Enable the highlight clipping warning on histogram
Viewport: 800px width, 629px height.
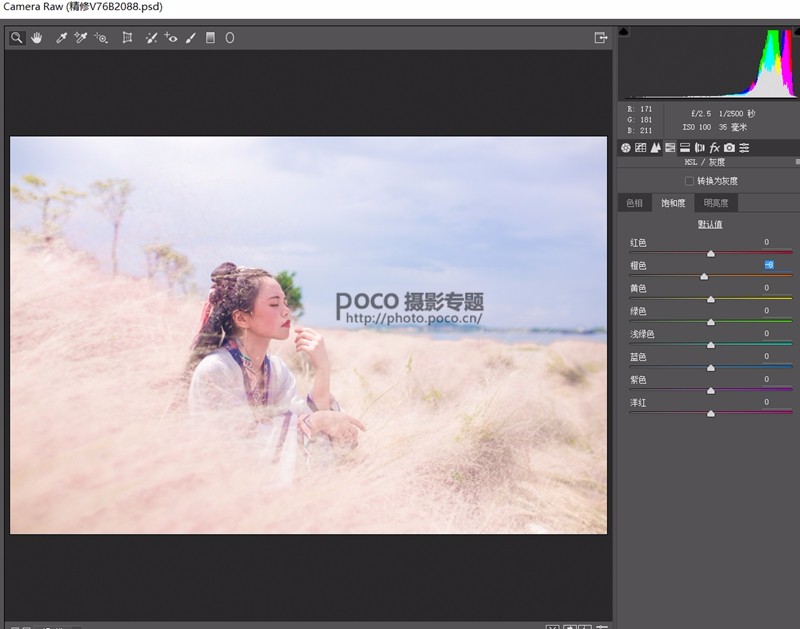tap(796, 31)
